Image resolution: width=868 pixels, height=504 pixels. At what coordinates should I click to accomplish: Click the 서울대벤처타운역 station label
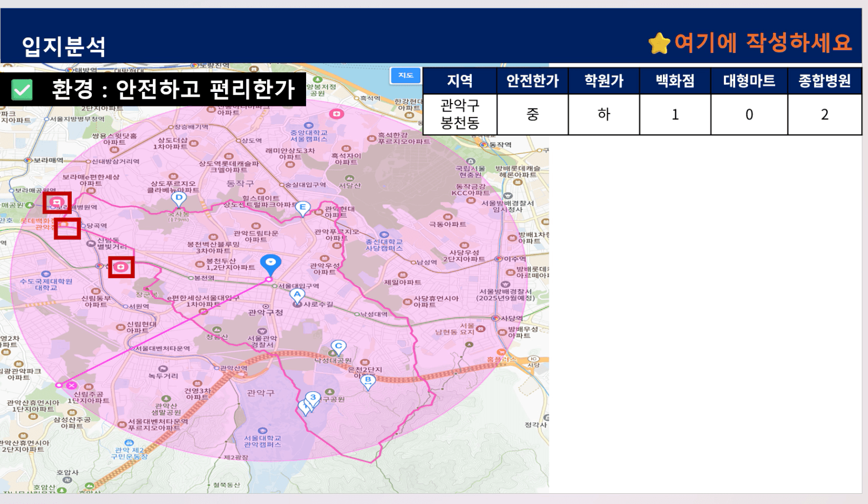[x=162, y=348]
